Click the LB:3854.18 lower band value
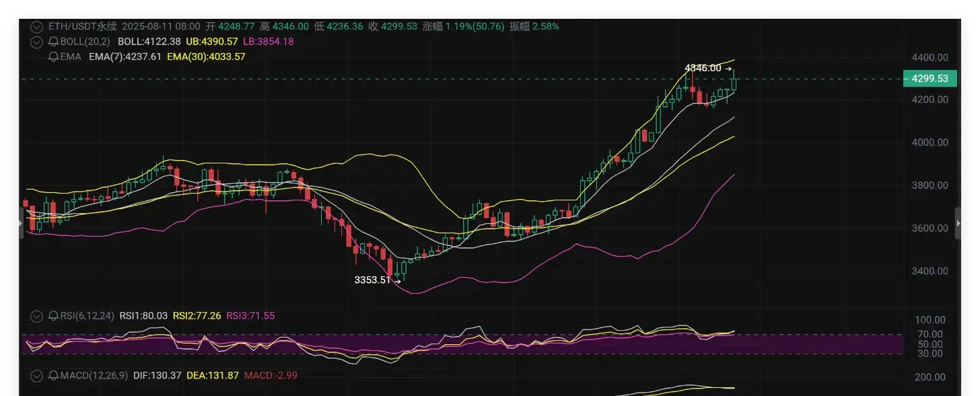Screen dimensions: 980x396 [x=268, y=42]
